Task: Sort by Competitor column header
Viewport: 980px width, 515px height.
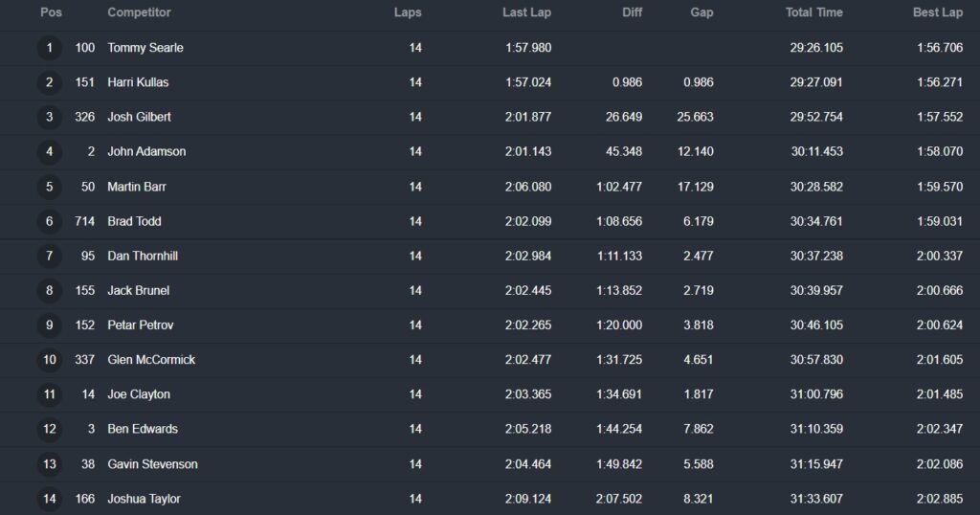Action: [139, 12]
